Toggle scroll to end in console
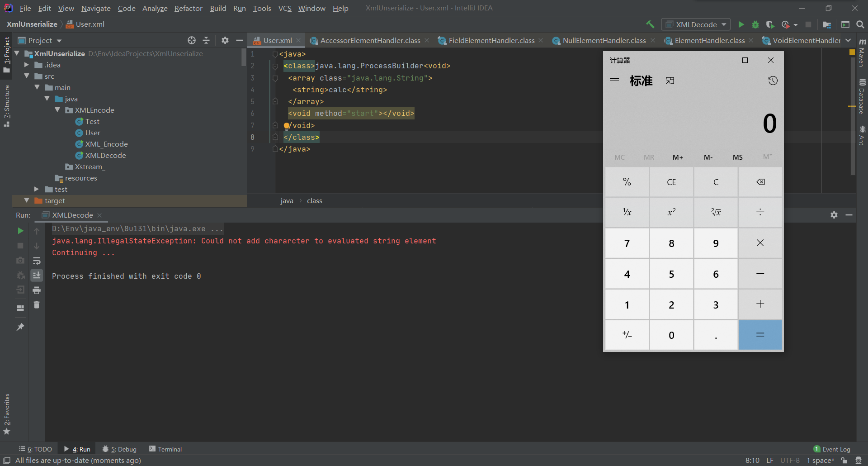 click(37, 275)
